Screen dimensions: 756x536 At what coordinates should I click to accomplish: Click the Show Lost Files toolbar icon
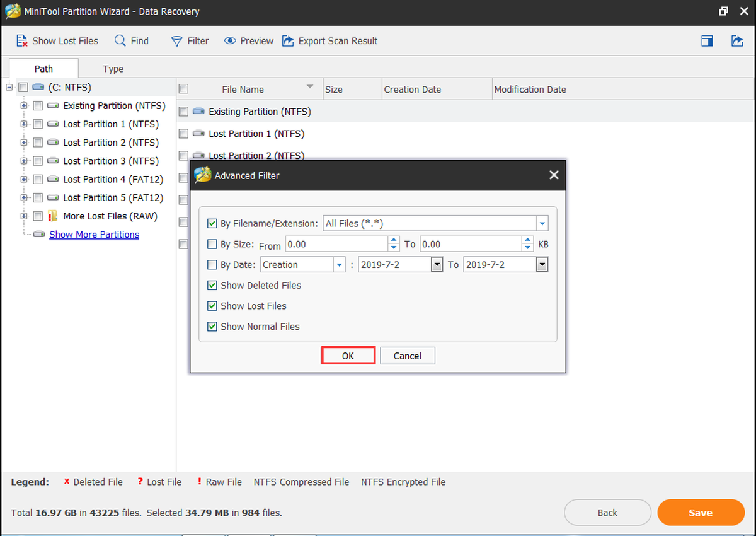click(x=22, y=41)
